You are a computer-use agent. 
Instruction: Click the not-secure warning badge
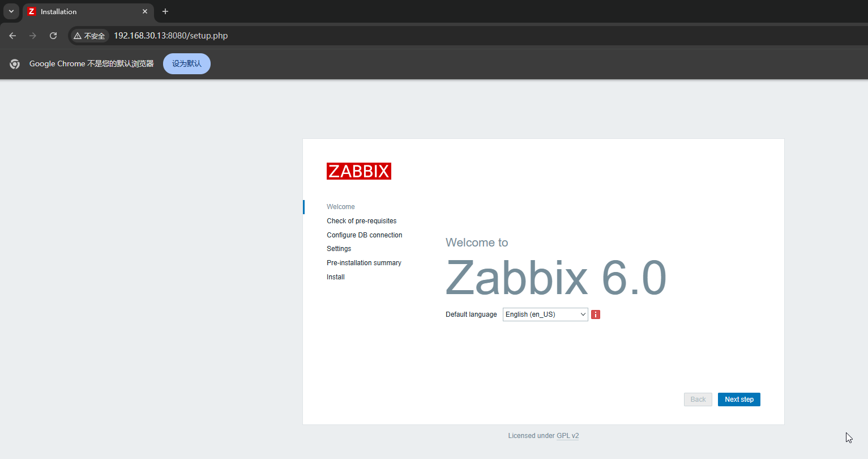click(89, 36)
